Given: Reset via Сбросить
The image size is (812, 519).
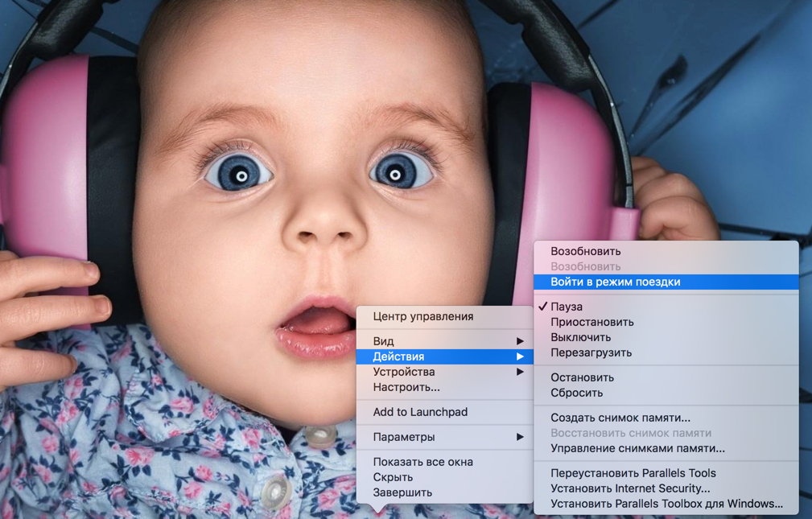Looking at the screenshot, I should click(572, 393).
